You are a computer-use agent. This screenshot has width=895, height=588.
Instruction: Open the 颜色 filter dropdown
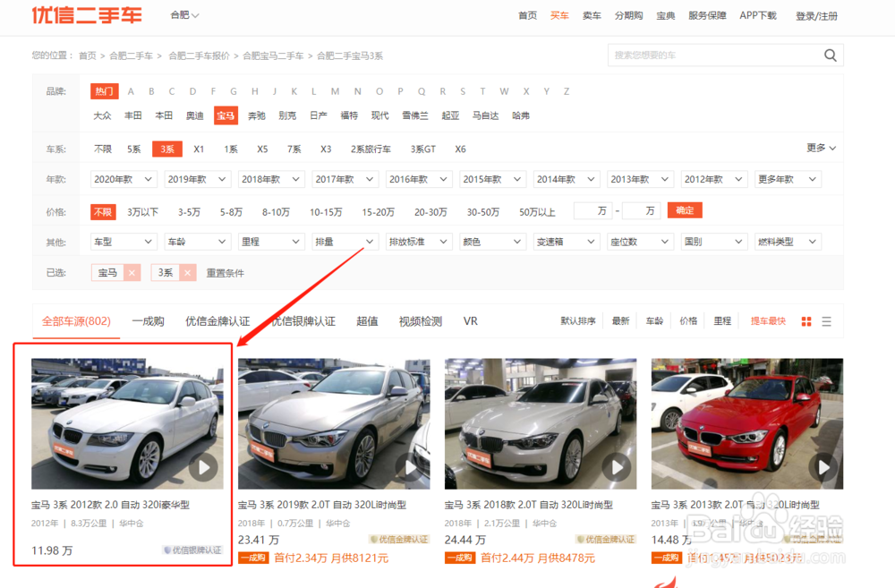pos(492,242)
